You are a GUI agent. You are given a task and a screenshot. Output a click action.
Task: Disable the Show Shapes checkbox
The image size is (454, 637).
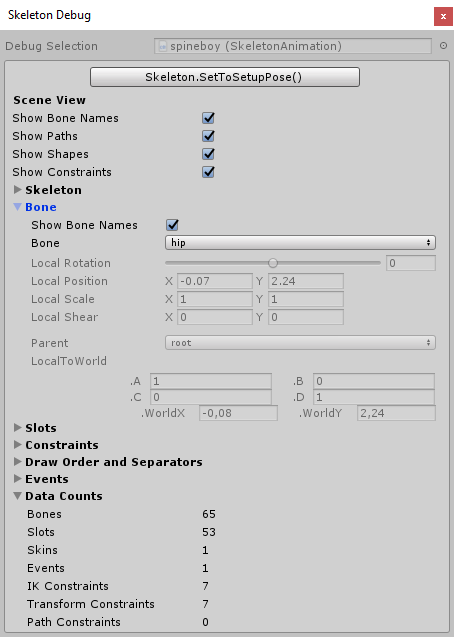click(x=208, y=154)
